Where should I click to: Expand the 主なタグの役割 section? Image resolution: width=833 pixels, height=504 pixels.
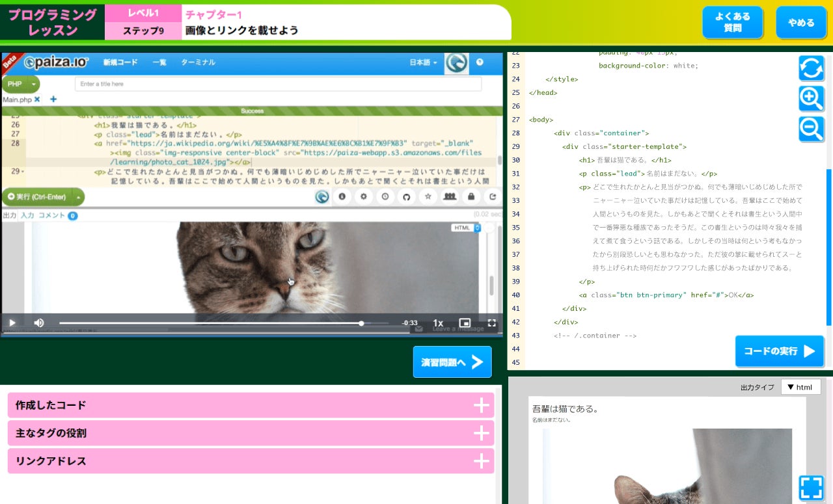tap(251, 433)
